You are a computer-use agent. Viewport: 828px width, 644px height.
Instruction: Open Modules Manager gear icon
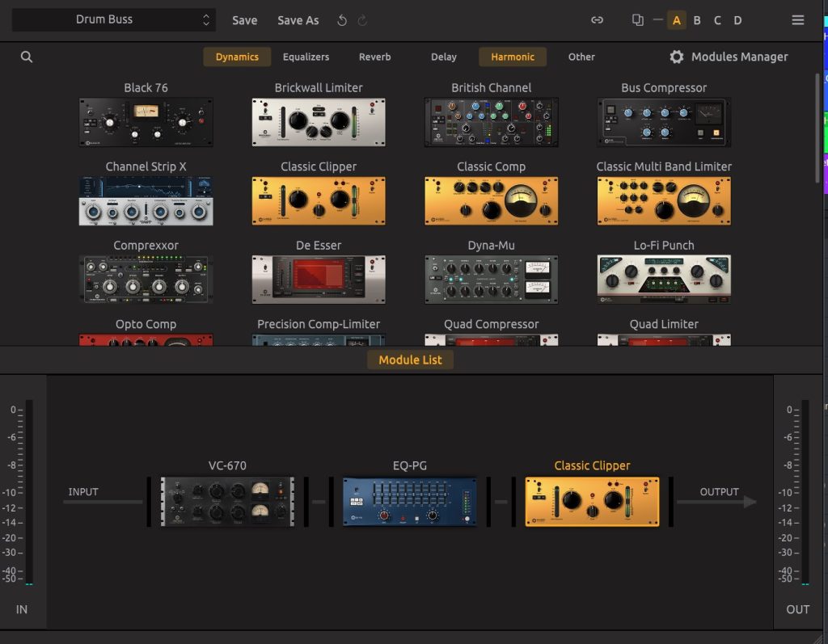677,57
